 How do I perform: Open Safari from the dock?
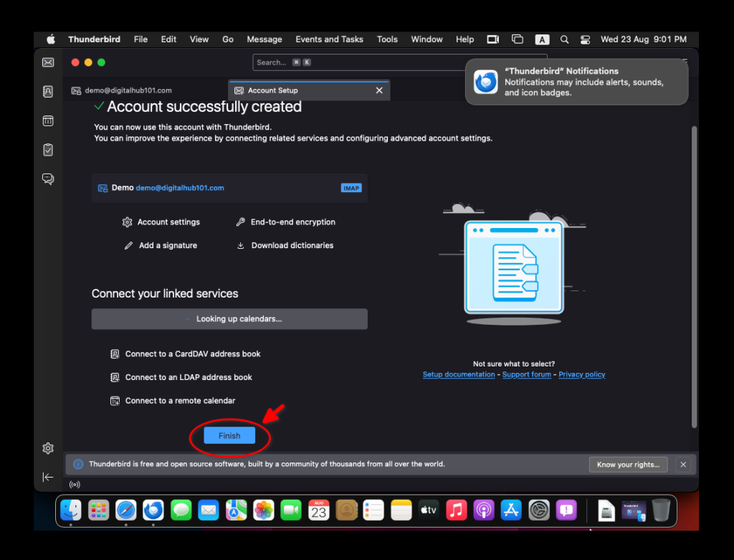pos(126,510)
